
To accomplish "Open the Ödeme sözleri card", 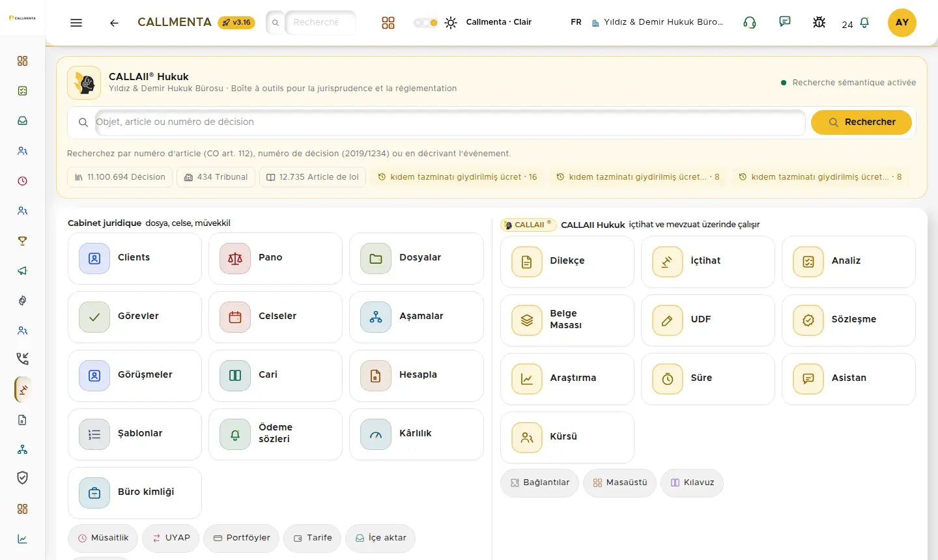I will pos(276,434).
